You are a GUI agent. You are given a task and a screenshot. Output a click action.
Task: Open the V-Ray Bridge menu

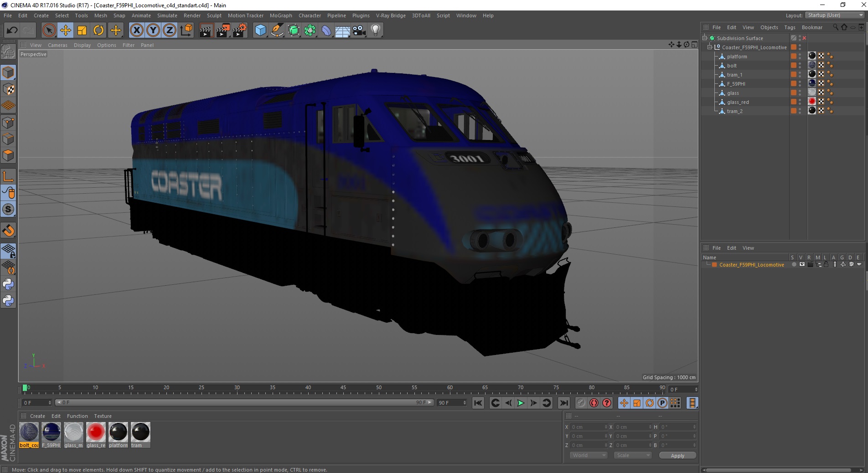pyautogui.click(x=391, y=15)
